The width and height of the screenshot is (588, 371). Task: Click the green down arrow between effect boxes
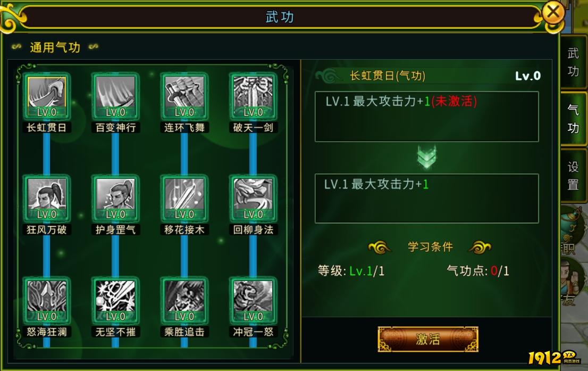[x=427, y=158]
